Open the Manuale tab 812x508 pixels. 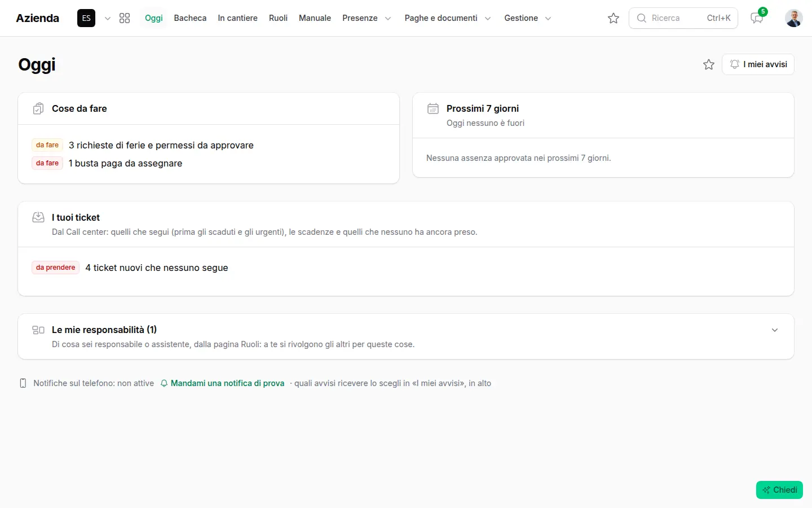315,18
